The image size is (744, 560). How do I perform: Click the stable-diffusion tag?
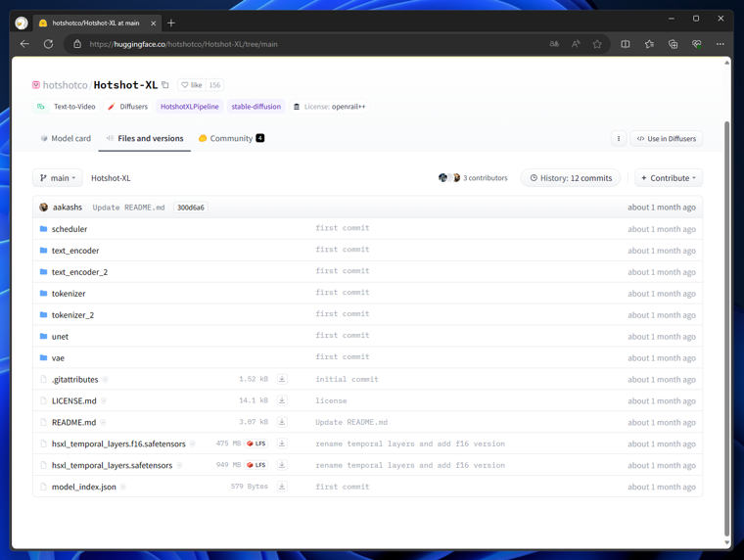pyautogui.click(x=256, y=107)
